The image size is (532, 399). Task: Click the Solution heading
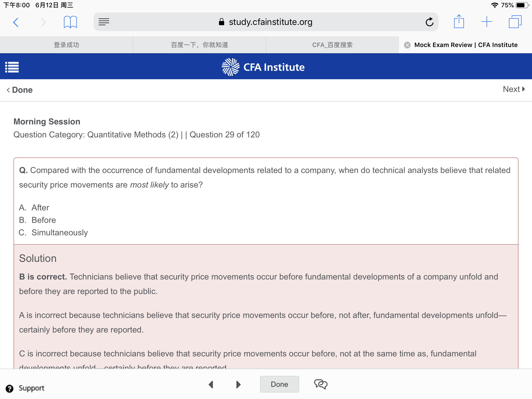[38, 258]
